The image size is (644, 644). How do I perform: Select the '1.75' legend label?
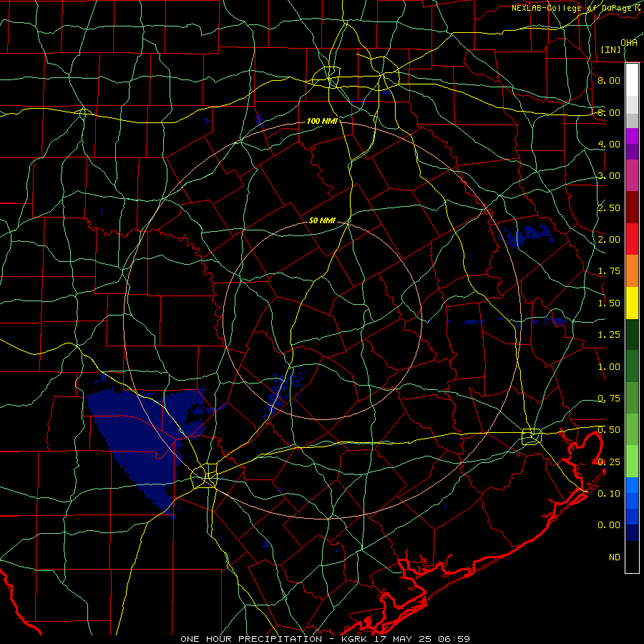click(609, 271)
